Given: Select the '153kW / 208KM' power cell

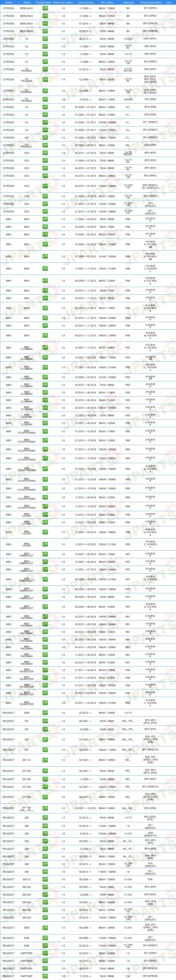Looking at the screenshot, I should pos(107,834).
